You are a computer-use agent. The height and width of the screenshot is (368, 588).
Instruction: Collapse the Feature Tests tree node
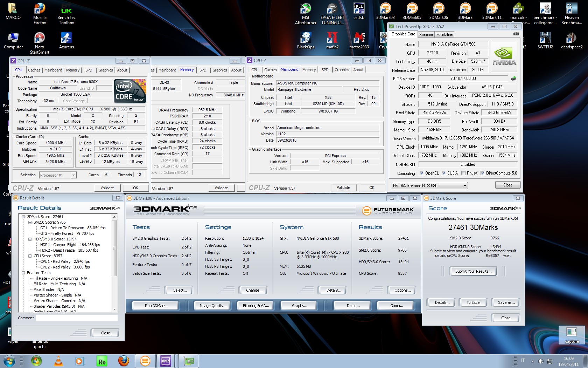pos(23,273)
